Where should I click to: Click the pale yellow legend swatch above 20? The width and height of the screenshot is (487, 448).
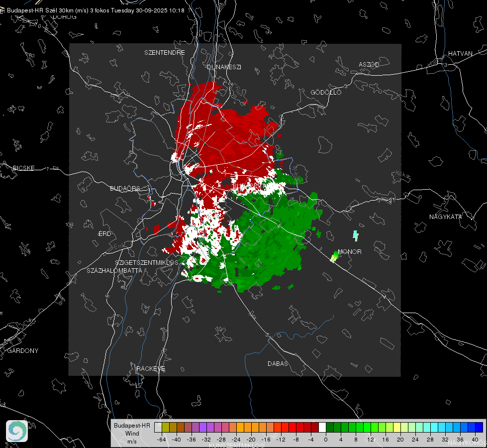pos(397,427)
